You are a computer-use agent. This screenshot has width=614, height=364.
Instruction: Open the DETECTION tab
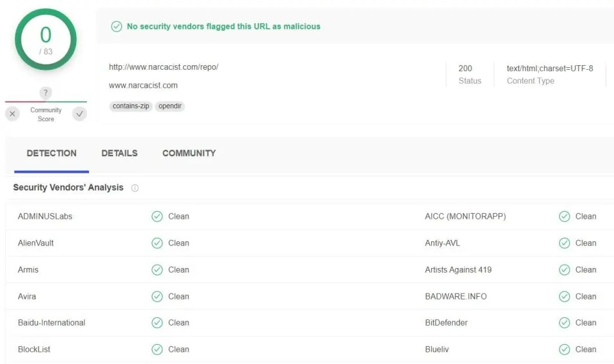click(x=52, y=153)
